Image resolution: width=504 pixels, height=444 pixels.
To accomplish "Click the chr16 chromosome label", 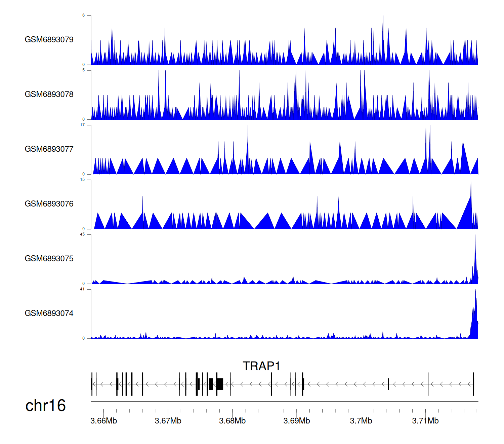I will (45, 406).
